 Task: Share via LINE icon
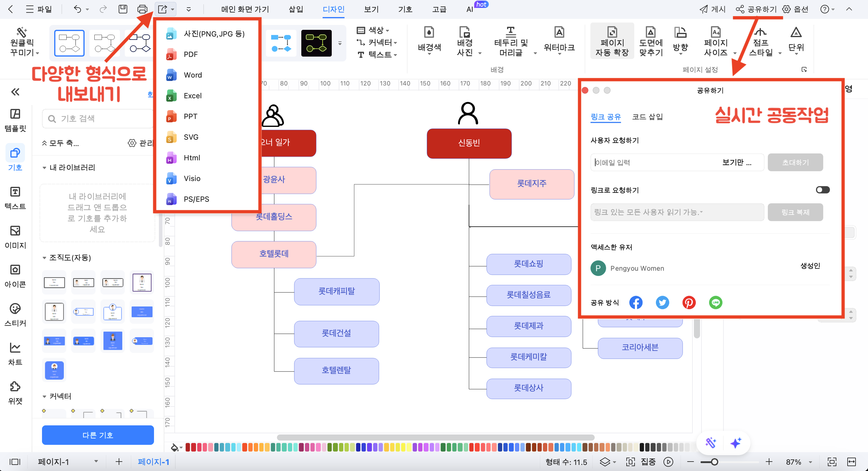(x=716, y=302)
